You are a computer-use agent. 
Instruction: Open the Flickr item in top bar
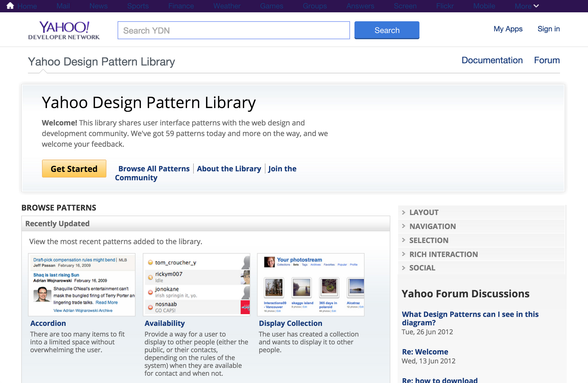tap(445, 6)
